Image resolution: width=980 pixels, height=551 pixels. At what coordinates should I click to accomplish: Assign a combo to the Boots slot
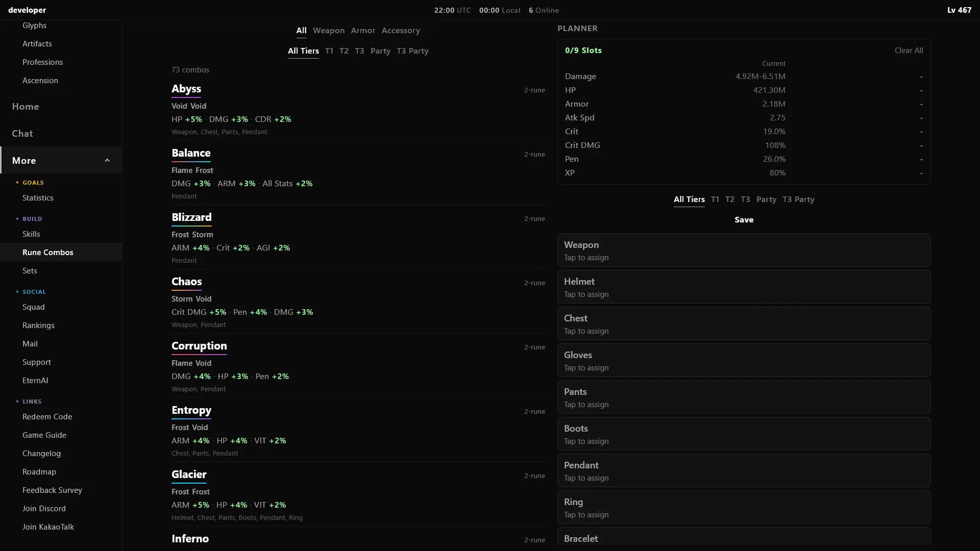point(744,434)
